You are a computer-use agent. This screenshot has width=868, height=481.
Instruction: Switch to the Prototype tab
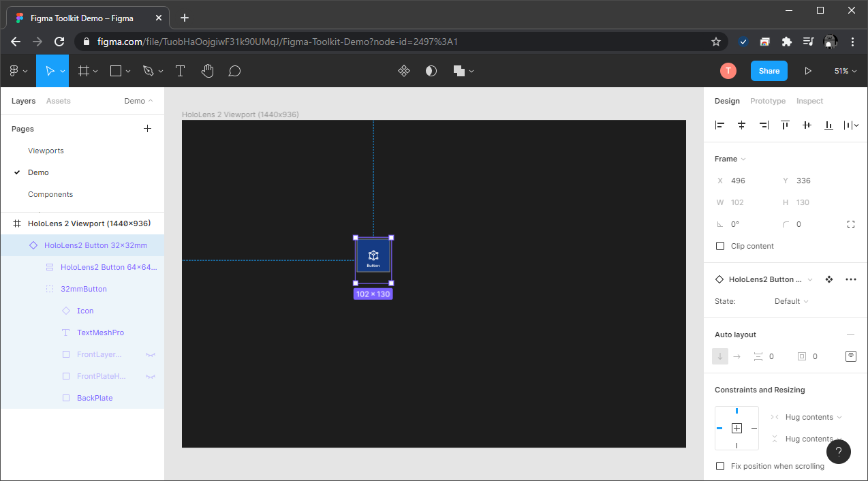[x=768, y=101]
